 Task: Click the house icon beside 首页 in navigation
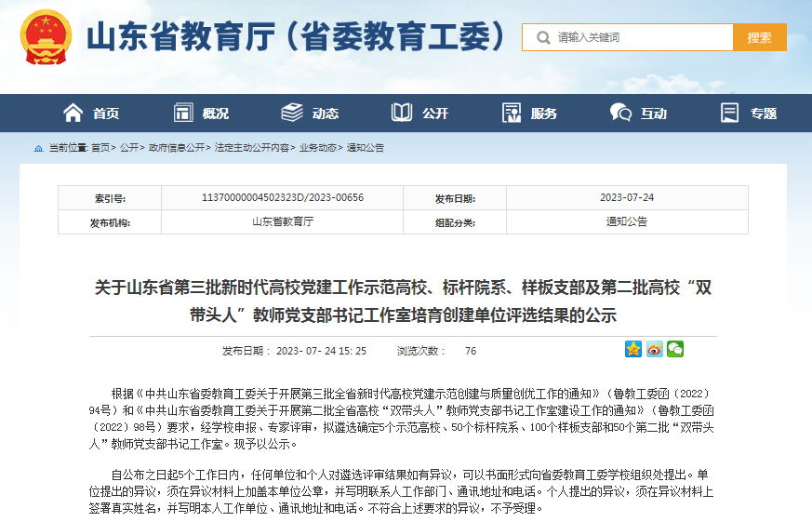point(73,113)
